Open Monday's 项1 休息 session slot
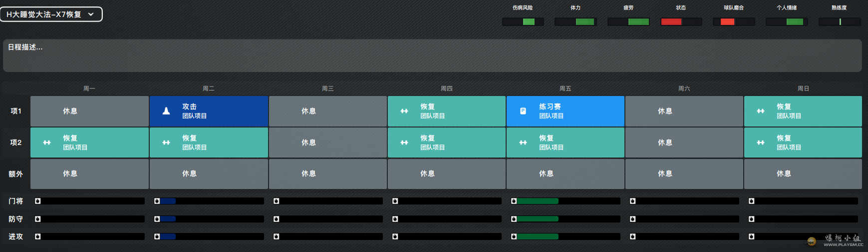Image resolution: width=868 pixels, height=252 pixels. (x=89, y=111)
